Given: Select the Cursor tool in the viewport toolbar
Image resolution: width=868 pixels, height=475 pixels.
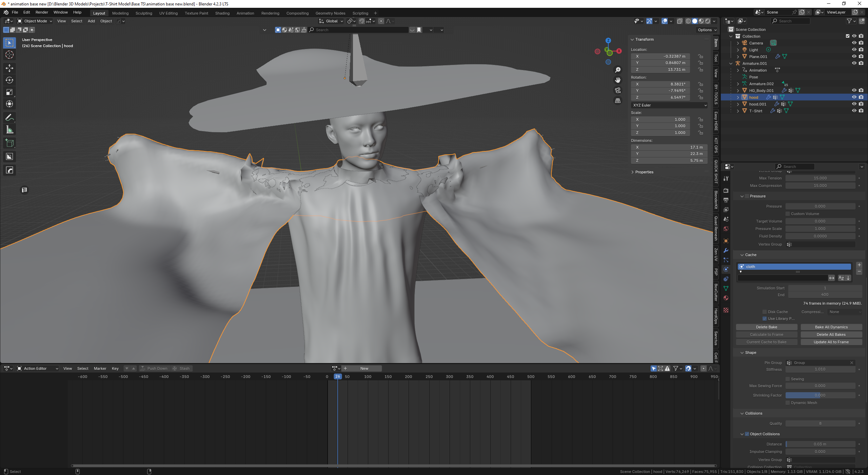Looking at the screenshot, I should 9,55.
